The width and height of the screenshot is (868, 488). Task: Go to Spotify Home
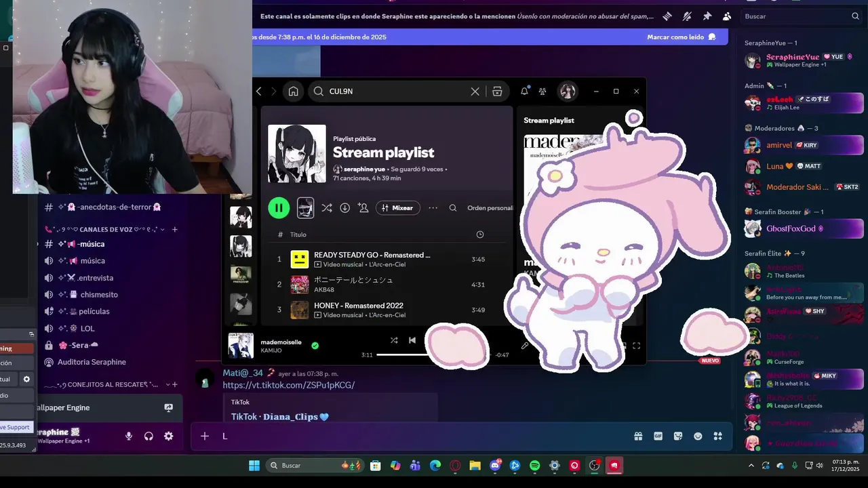point(293,91)
